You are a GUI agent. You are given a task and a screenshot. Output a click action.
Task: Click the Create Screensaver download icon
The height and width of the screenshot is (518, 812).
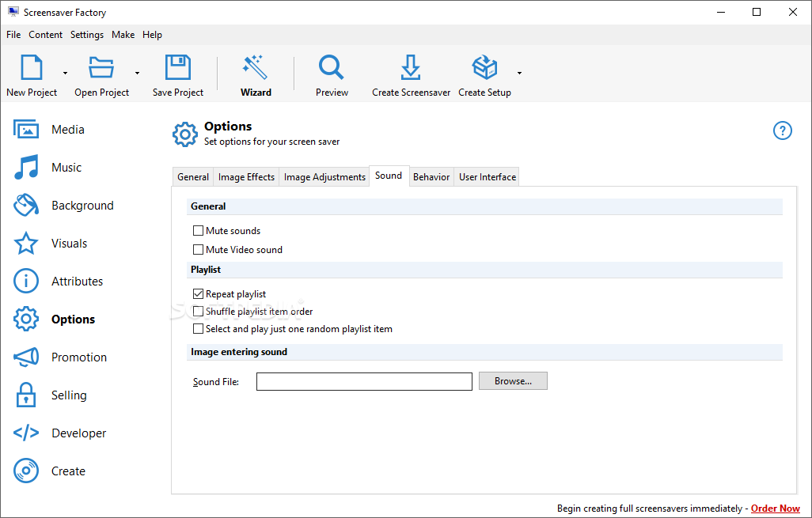pos(411,67)
